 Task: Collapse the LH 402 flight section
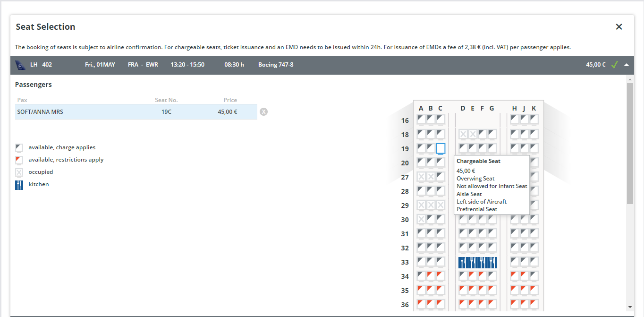[x=627, y=65]
